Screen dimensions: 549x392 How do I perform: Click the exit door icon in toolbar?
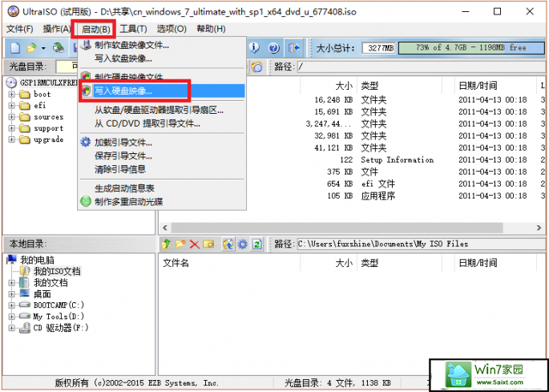pos(294,47)
